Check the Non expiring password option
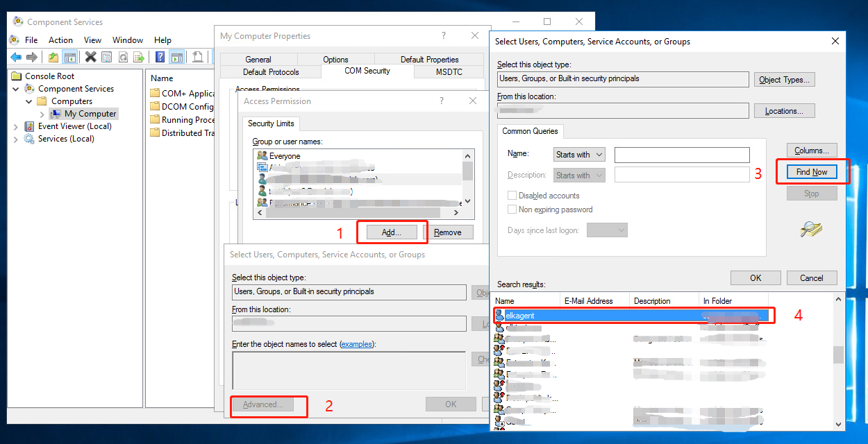 [x=512, y=209]
